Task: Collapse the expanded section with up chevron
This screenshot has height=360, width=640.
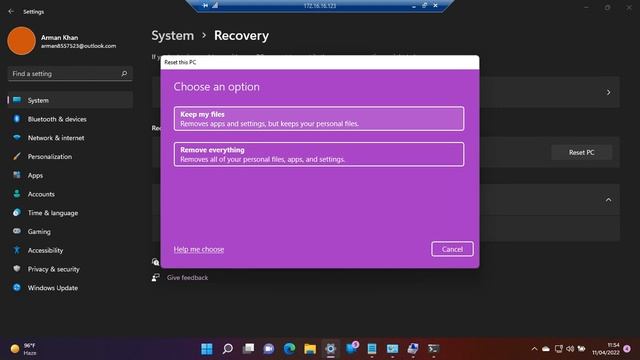Action: pos(608,200)
